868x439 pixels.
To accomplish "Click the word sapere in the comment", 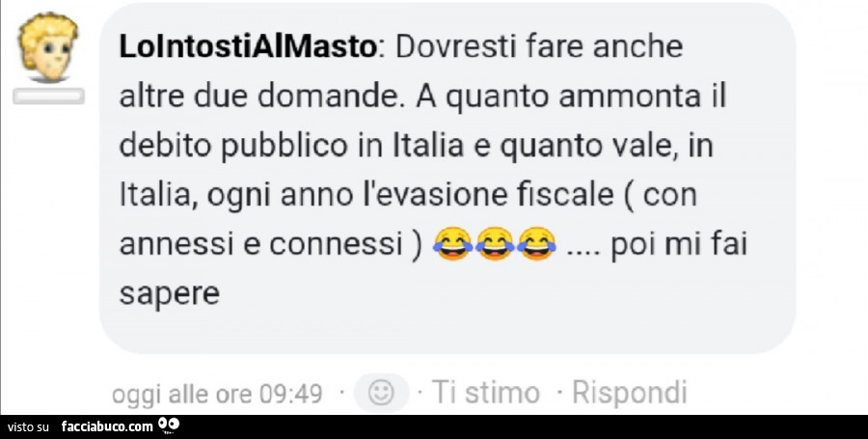I will 170,294.
